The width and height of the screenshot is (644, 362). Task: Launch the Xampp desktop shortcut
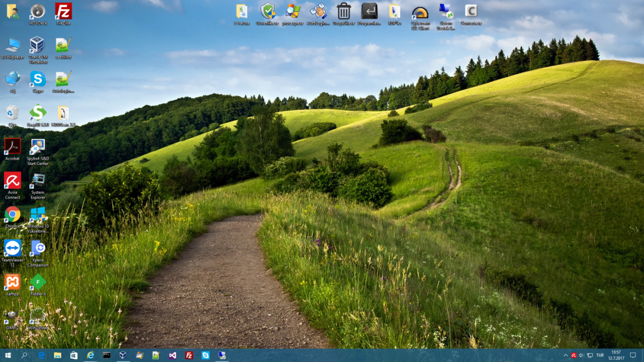click(12, 285)
